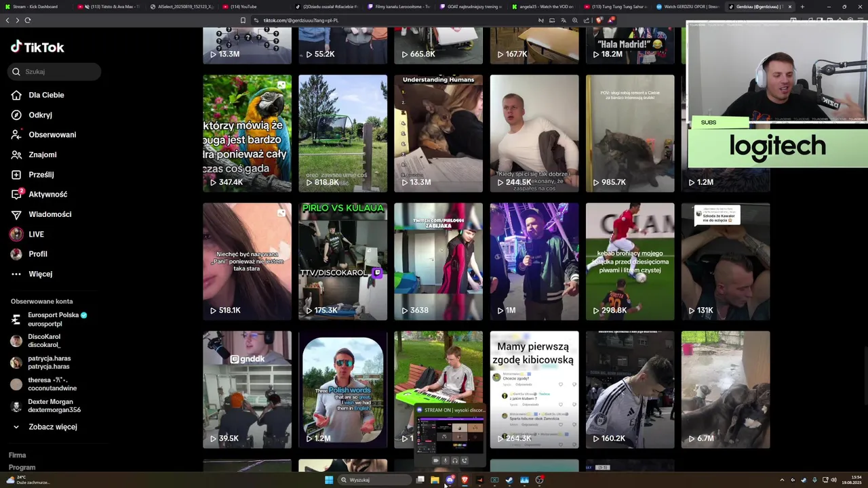Click the LIVE avatar icon
The width and height of the screenshot is (868, 488).
[16, 235]
